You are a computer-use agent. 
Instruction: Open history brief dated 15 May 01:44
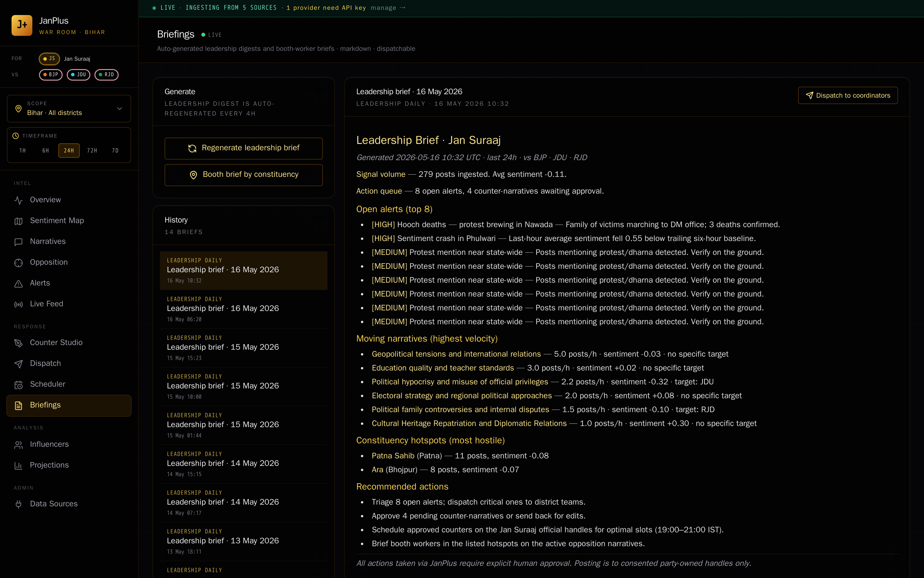[x=244, y=425]
